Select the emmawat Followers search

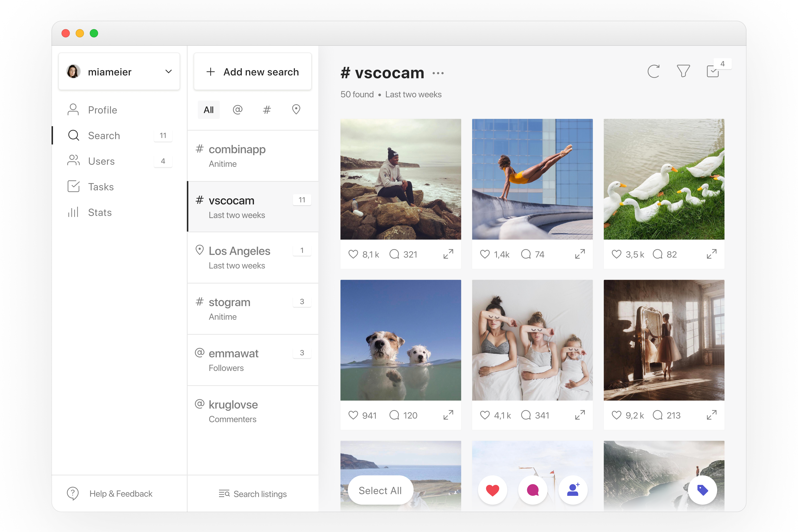253,360
